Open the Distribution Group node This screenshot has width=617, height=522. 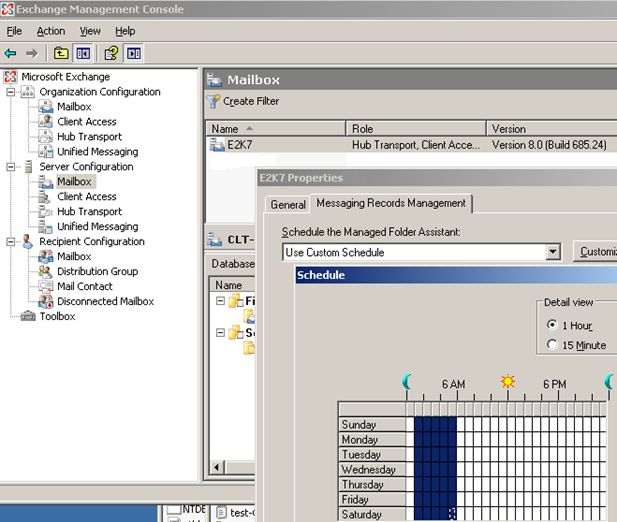[97, 271]
